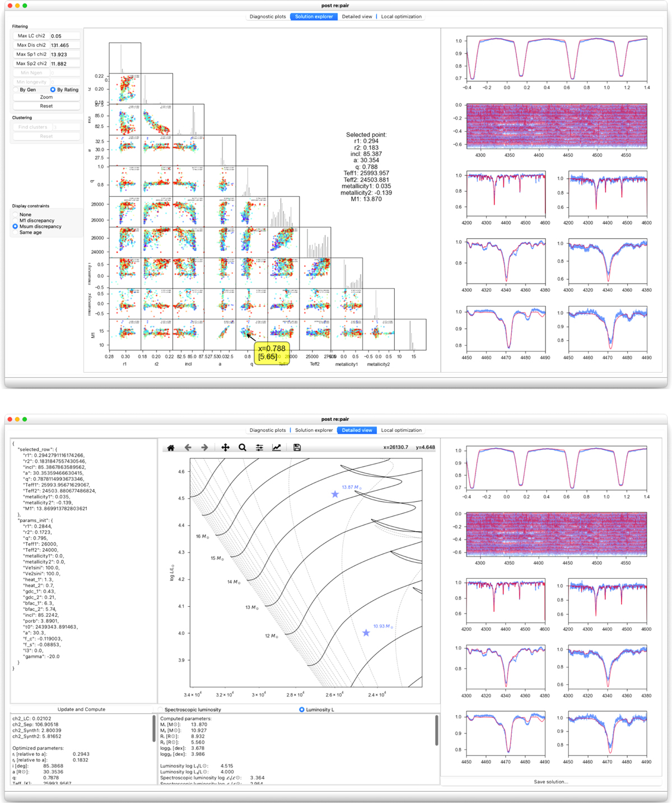This screenshot has height=803, width=672.
Task: Click the Save solution... button
Action: click(x=550, y=782)
